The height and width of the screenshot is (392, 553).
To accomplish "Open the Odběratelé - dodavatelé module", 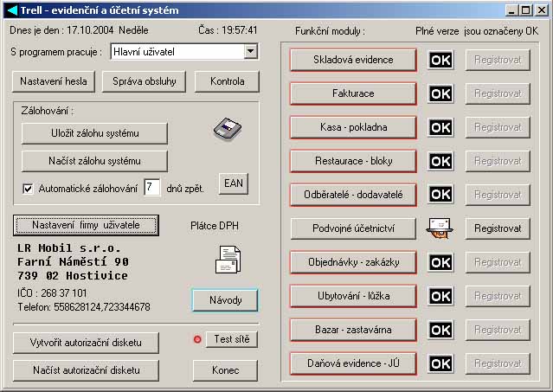I will point(353,195).
